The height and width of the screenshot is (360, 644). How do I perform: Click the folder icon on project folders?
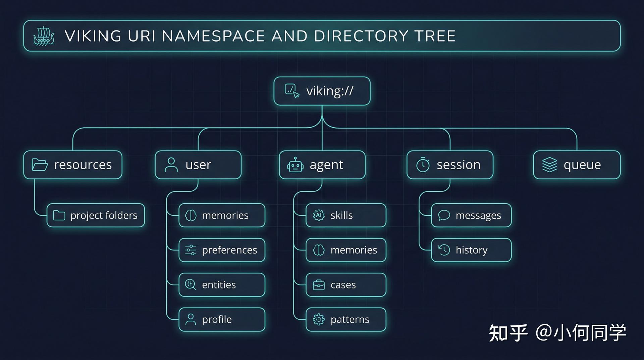click(59, 215)
